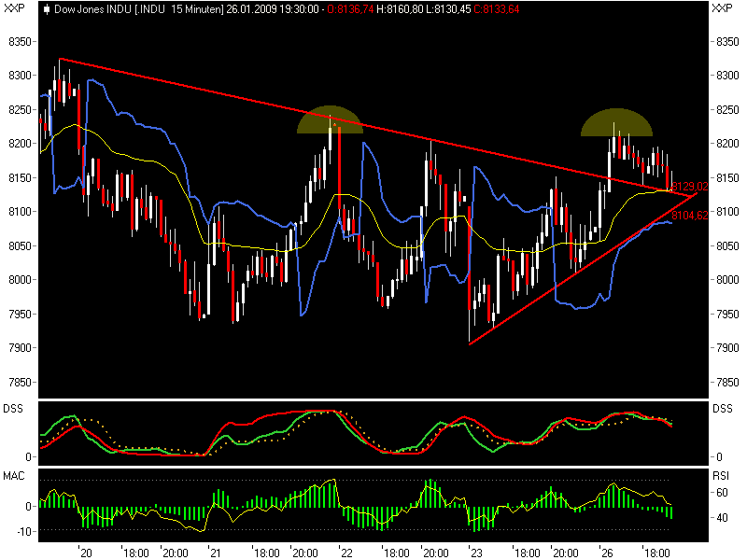Toggle the DSS label on the left indicator panel
The image size is (747, 560).
tap(13, 408)
